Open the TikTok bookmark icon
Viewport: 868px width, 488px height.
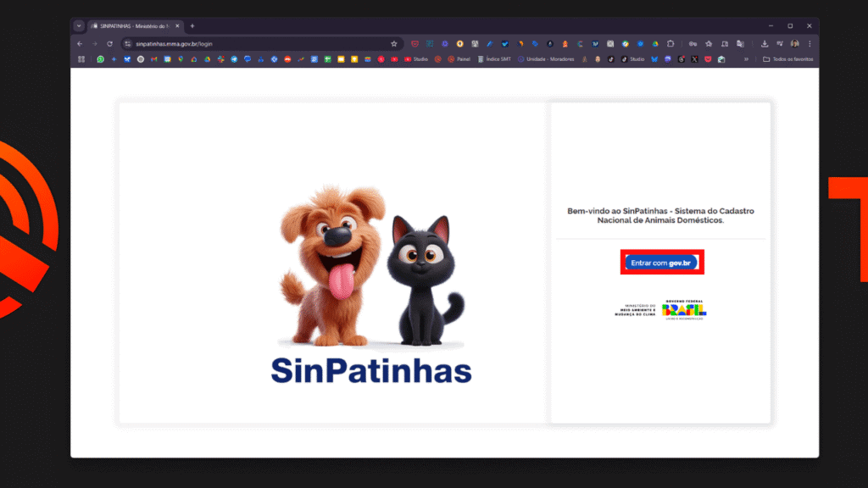click(x=609, y=59)
